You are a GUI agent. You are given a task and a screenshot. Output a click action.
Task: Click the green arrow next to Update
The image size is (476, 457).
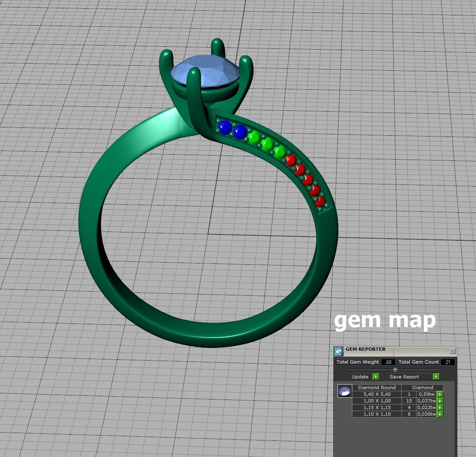[376, 376]
